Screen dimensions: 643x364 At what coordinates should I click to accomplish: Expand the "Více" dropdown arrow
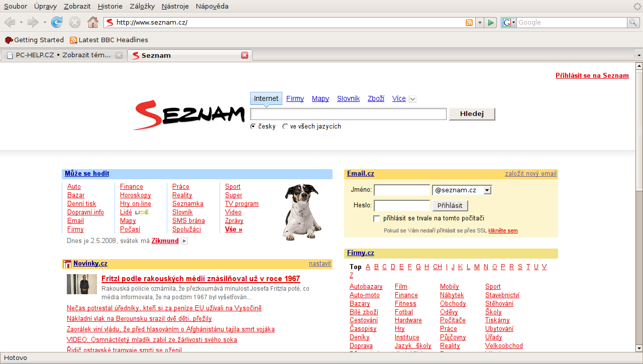pyautogui.click(x=412, y=99)
